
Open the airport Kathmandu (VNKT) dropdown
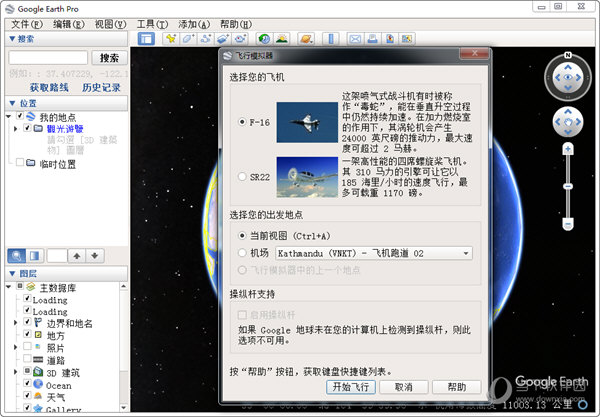[374, 253]
